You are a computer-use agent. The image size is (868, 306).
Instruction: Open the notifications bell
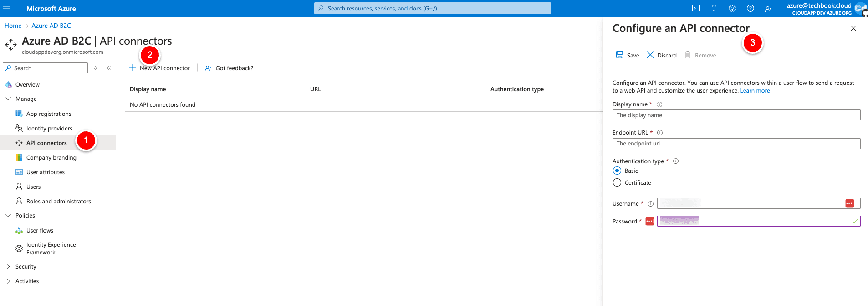714,8
